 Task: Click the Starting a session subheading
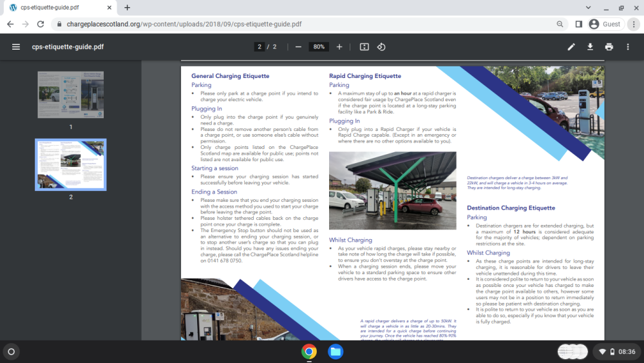(x=215, y=168)
